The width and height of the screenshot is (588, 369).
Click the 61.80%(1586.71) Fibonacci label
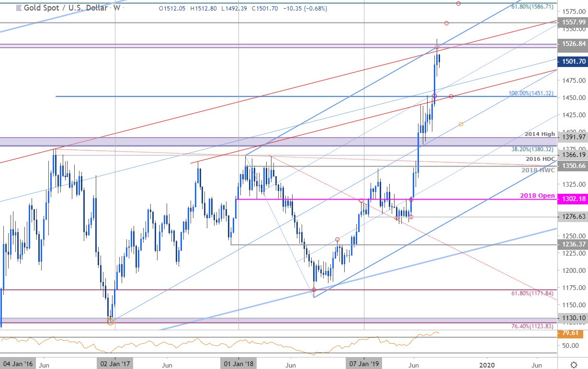(x=531, y=7)
